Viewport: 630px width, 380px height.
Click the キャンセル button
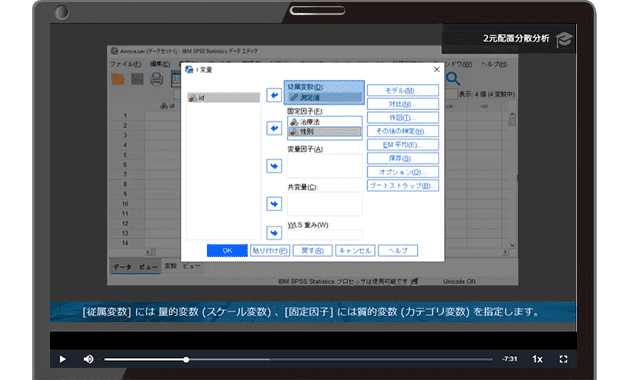click(x=355, y=250)
